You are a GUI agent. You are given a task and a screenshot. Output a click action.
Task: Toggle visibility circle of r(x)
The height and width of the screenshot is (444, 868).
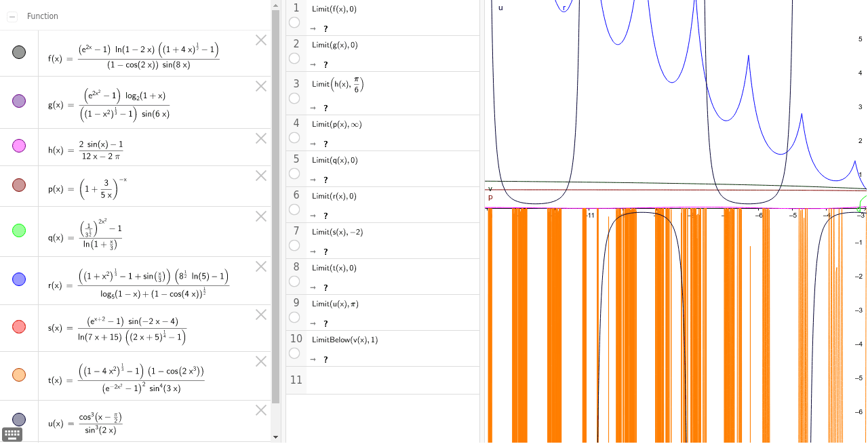(19, 279)
